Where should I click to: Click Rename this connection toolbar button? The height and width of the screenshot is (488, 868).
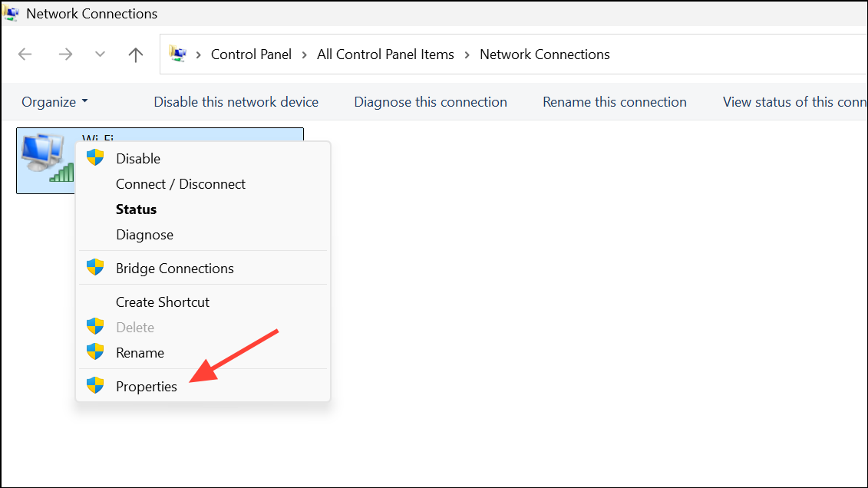[x=615, y=102]
